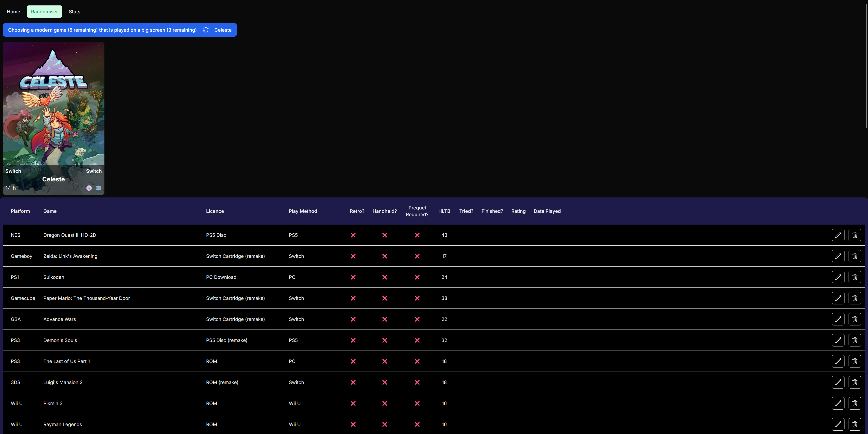
Task: Click the Handheld cross for Suikoden
Action: click(384, 277)
